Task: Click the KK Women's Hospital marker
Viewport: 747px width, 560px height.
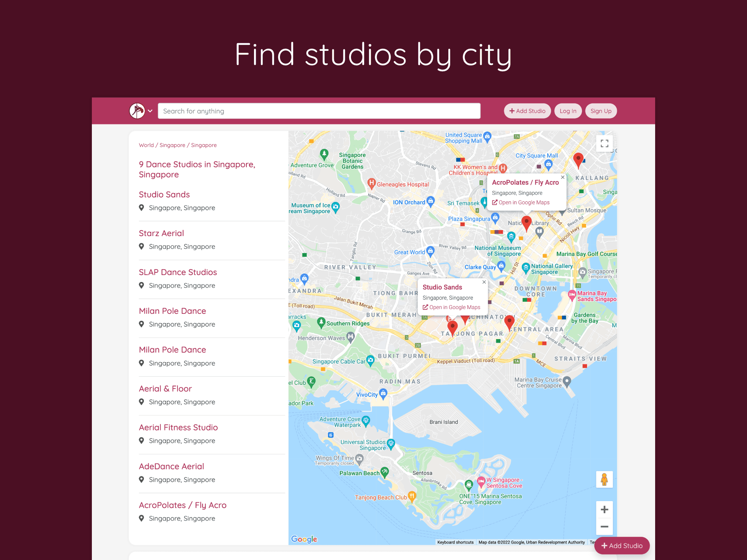Action: point(503,168)
